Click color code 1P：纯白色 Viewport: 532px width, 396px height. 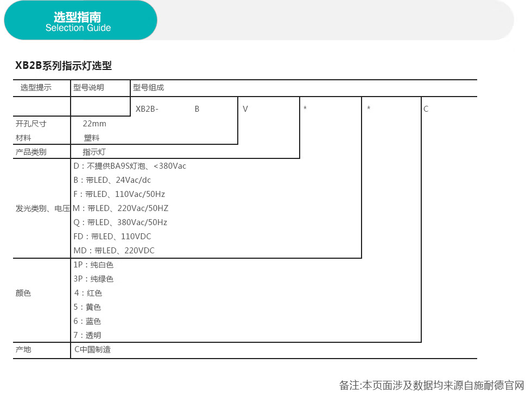pyautogui.click(x=93, y=265)
